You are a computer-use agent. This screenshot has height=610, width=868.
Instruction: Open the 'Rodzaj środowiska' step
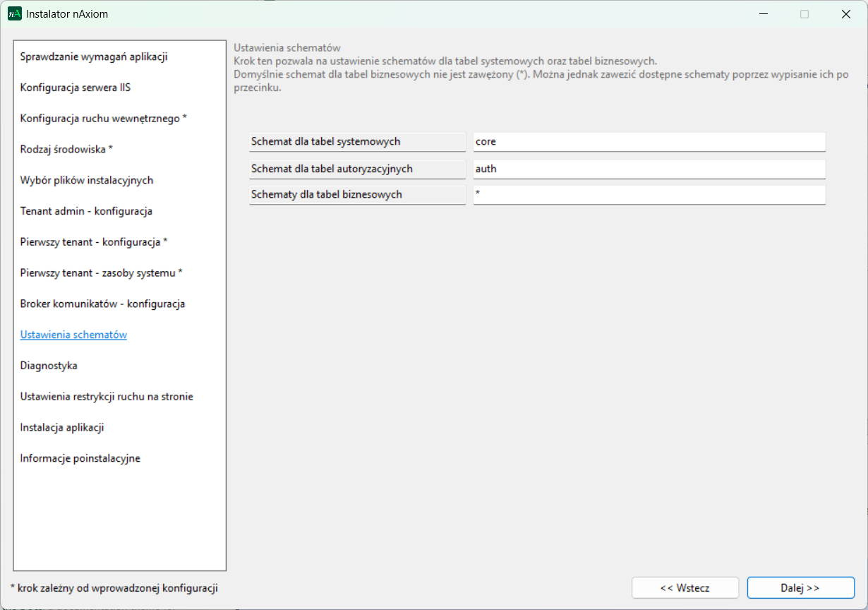[x=66, y=150]
